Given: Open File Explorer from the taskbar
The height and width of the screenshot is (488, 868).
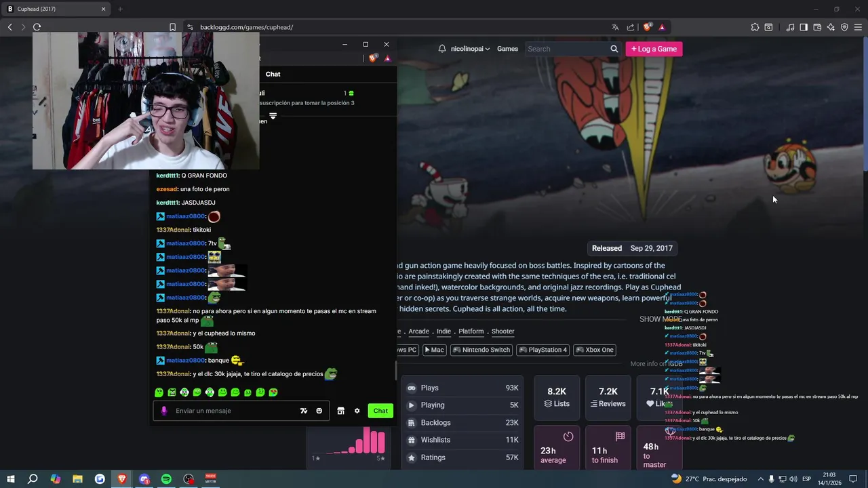Looking at the screenshot, I should (77, 479).
